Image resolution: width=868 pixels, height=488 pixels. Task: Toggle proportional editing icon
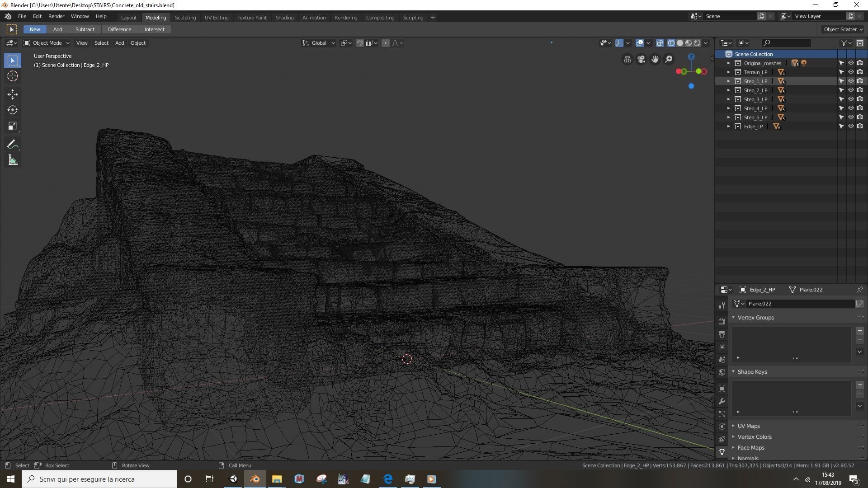click(x=385, y=43)
